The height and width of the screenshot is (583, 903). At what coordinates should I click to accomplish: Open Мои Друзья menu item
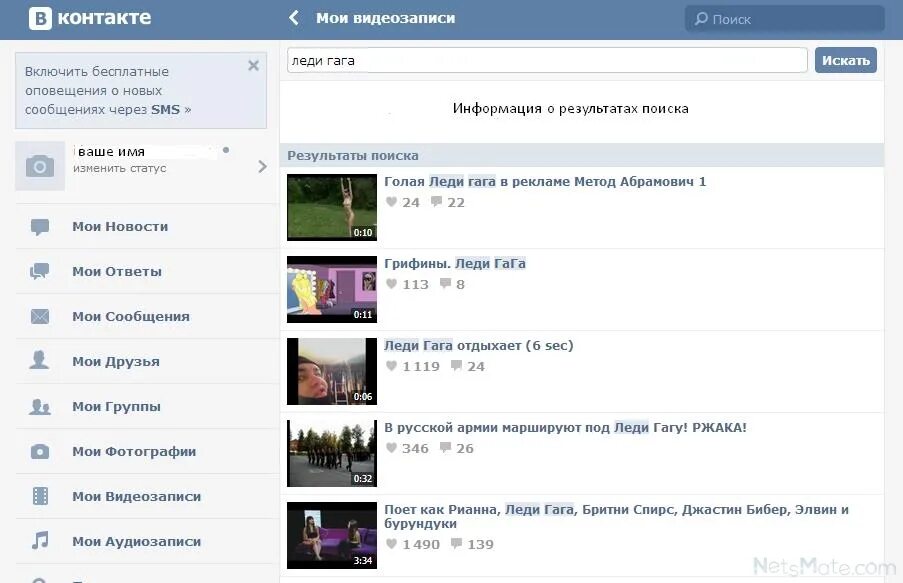[x=147, y=361]
